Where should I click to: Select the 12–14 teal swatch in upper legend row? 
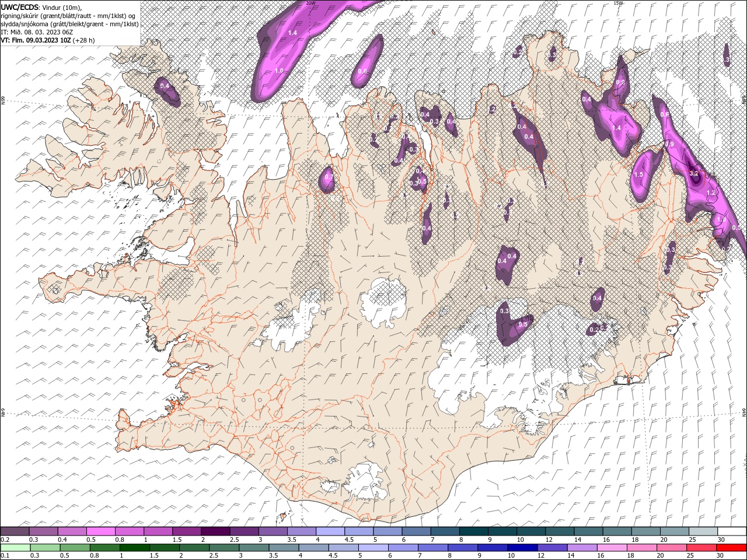click(x=559, y=531)
